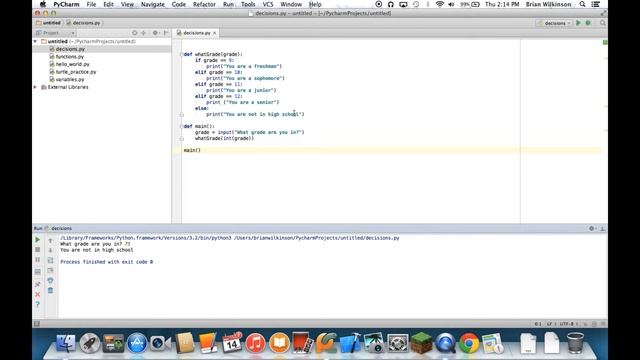Screen dimensions: 640x360
Task: Open hello_world.py from project tree
Action: pyautogui.click(x=72, y=64)
